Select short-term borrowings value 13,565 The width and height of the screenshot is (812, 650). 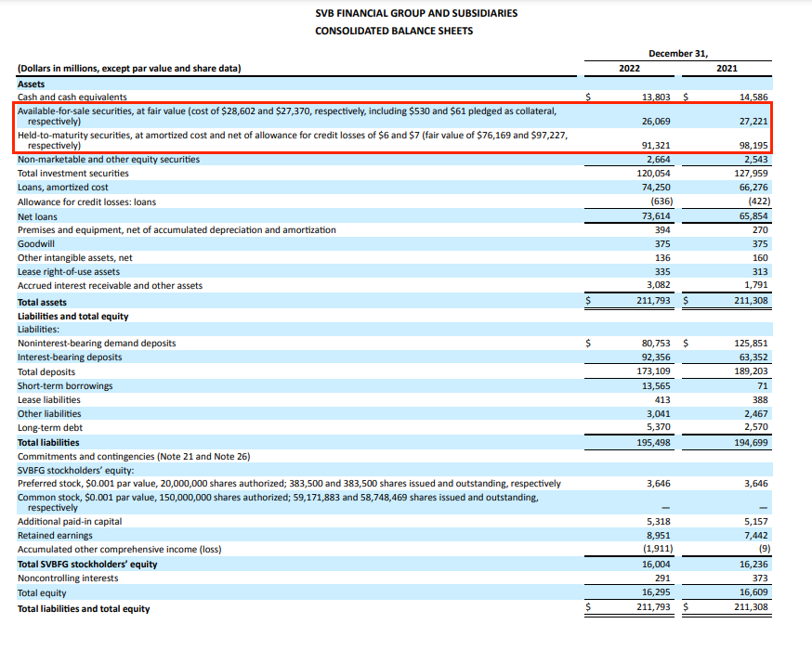coord(656,386)
